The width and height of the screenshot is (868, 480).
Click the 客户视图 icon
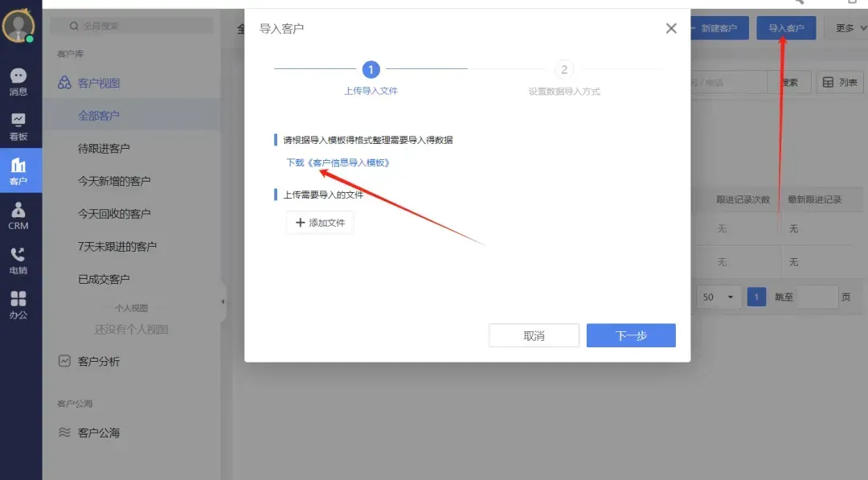[x=65, y=81]
